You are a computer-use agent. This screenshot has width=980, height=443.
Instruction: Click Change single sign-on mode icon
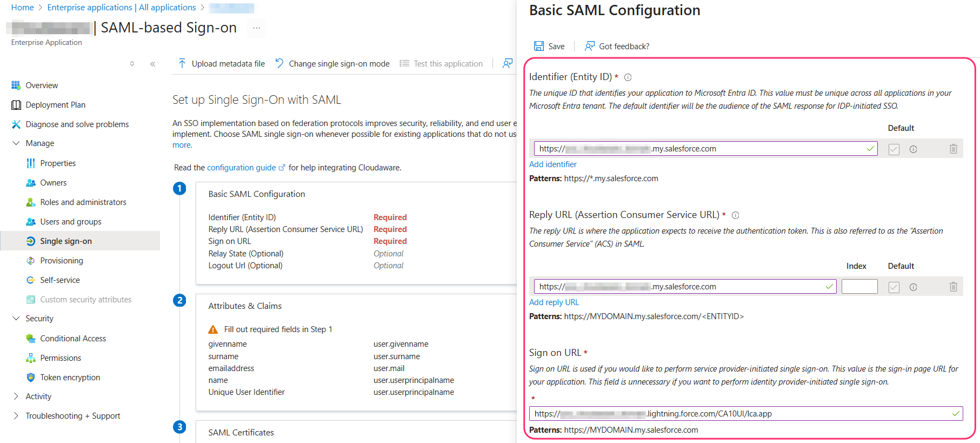tap(279, 63)
